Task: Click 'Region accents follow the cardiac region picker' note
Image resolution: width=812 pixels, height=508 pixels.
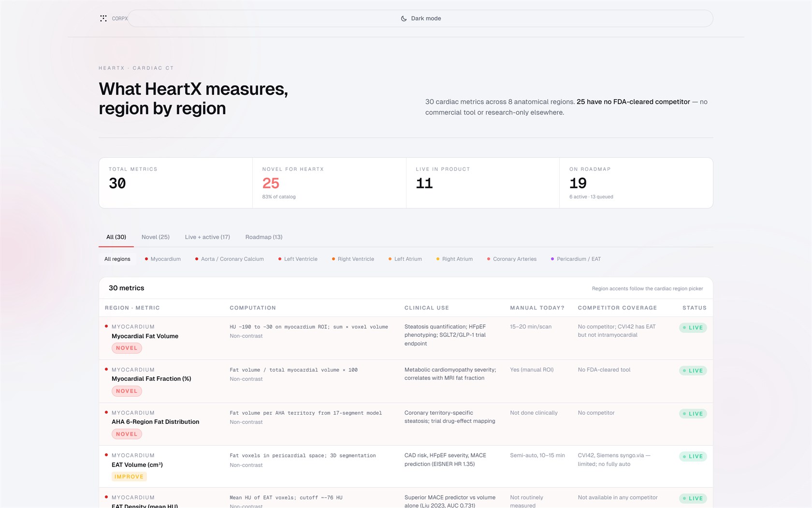Action: [x=647, y=288]
